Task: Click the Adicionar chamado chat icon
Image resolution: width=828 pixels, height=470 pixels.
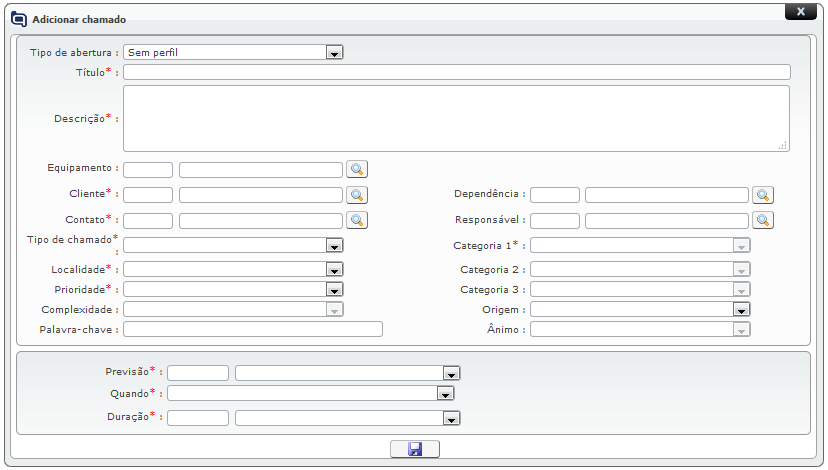Action: pos(19,20)
